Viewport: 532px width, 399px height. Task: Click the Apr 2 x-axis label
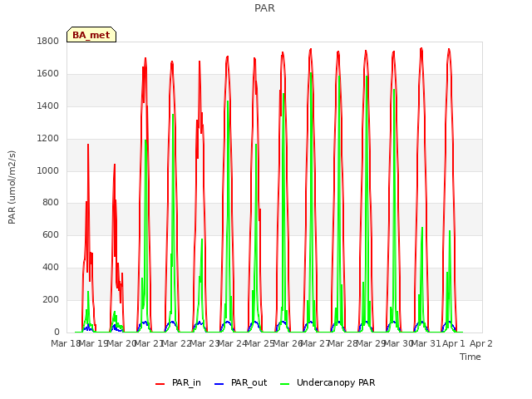tap(481, 343)
